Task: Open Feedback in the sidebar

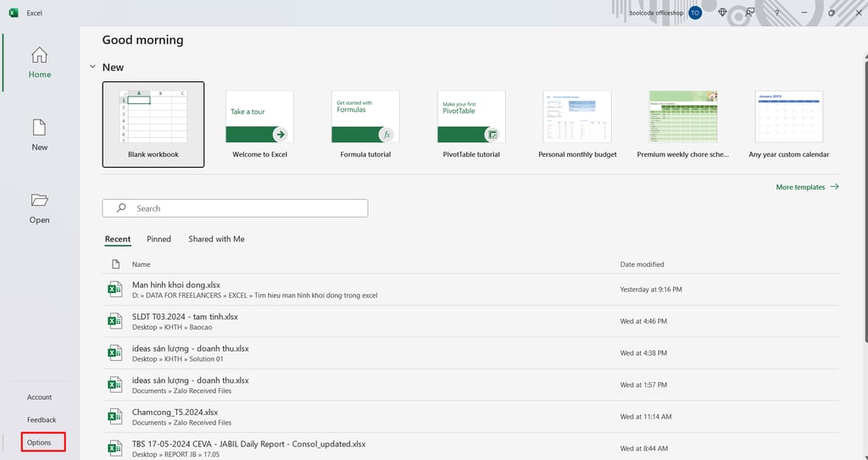Action: (42, 419)
